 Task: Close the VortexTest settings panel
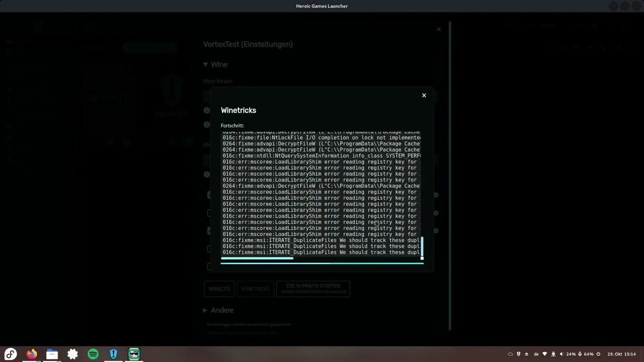(439, 29)
